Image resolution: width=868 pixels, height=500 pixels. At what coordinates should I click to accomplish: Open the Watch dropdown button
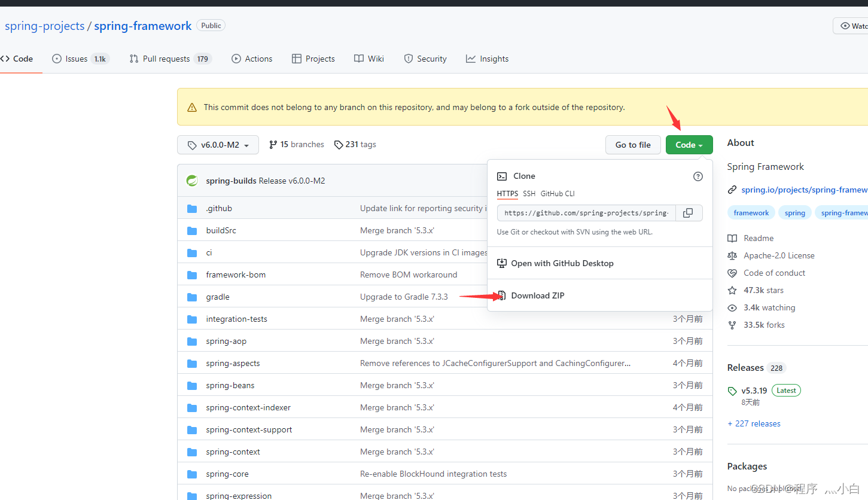tap(851, 26)
